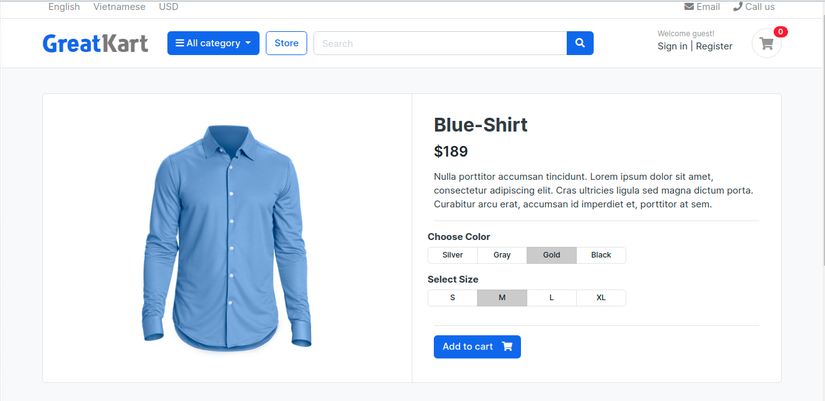Select Silver color option
The image size is (825, 401).
[452, 255]
